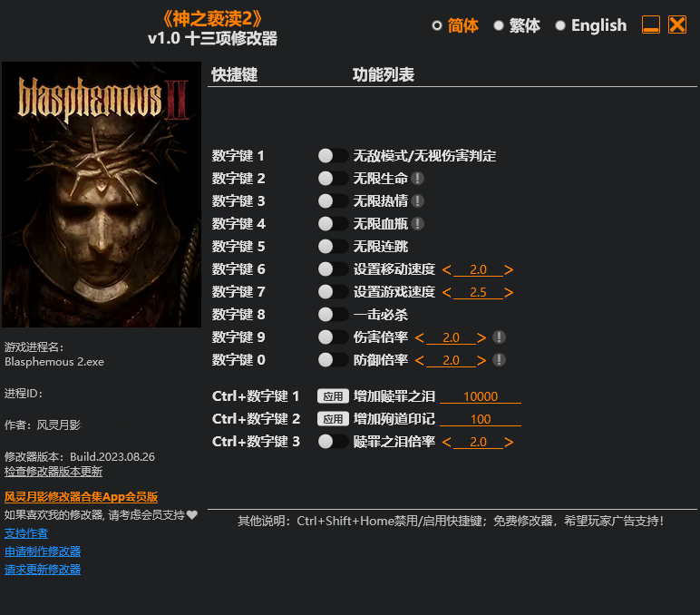Click the Blasphemous II cover image
This screenshot has height=615, width=700.
[x=102, y=194]
